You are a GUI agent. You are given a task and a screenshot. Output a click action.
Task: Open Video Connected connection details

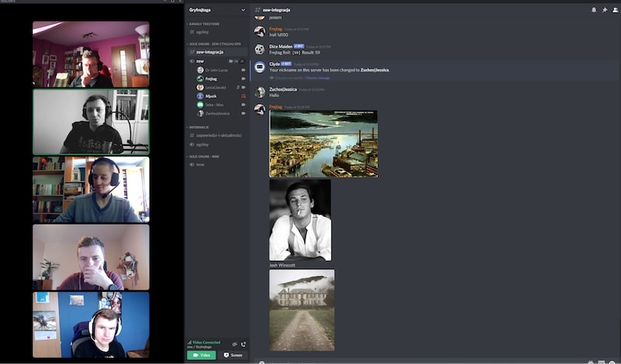(x=204, y=344)
